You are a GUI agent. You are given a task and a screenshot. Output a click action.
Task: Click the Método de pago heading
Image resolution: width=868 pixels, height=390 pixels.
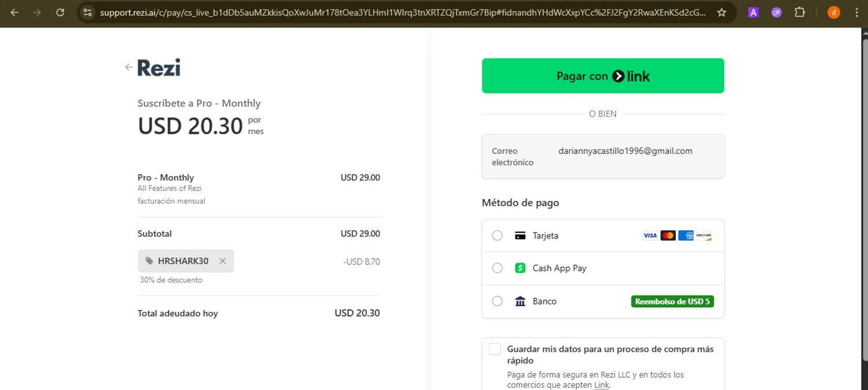520,203
